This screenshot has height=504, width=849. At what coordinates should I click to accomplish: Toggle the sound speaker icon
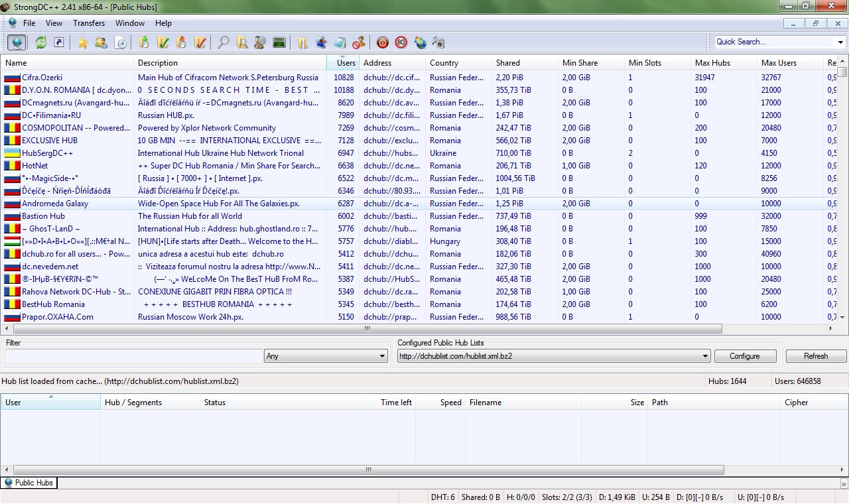pos(438,42)
